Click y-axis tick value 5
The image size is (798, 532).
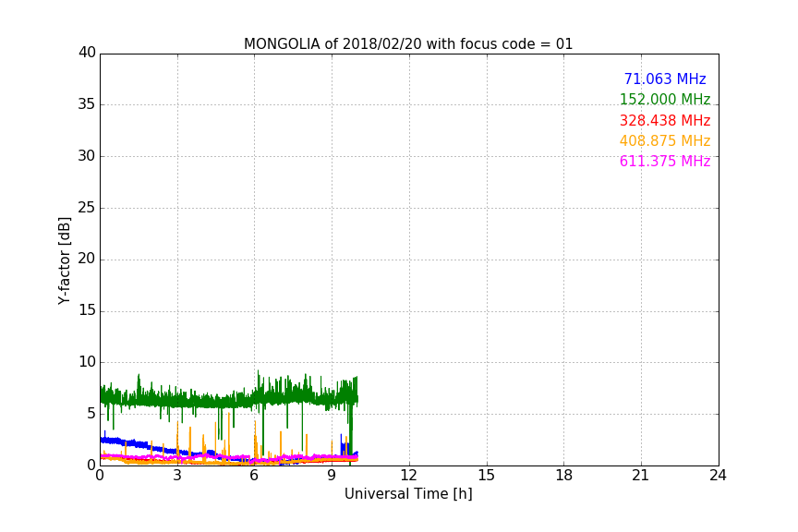tap(91, 414)
